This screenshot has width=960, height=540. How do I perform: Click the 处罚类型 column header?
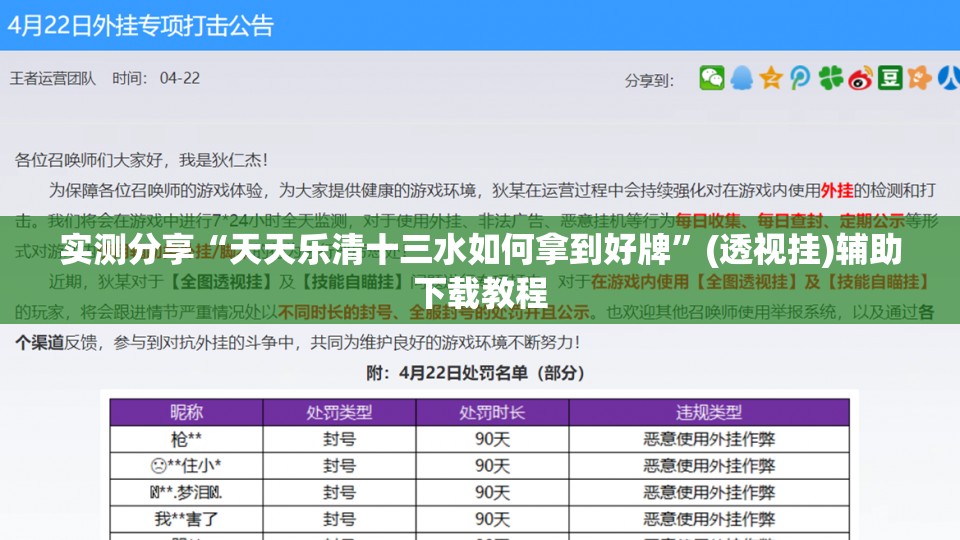click(x=339, y=412)
